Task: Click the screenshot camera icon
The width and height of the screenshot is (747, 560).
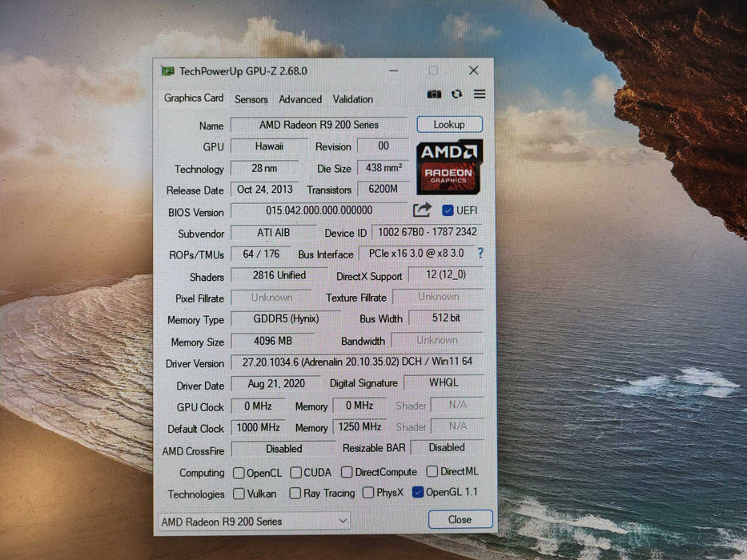Action: tap(434, 94)
